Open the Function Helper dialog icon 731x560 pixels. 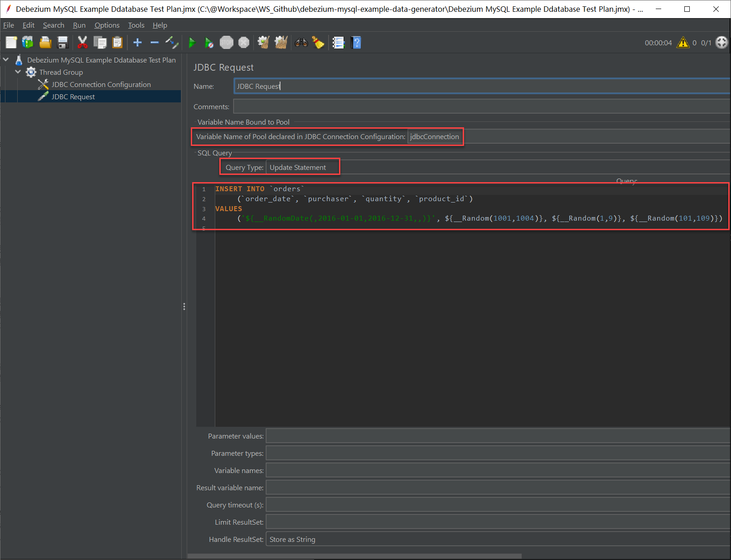click(x=339, y=43)
